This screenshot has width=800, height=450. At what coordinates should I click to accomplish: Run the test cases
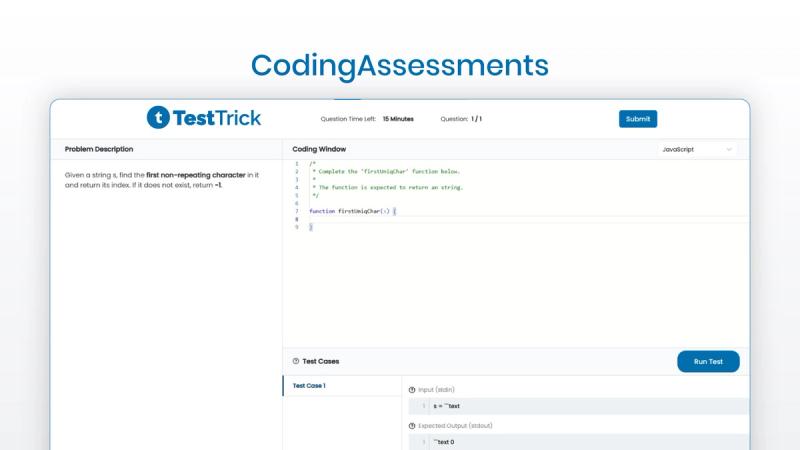(x=708, y=361)
